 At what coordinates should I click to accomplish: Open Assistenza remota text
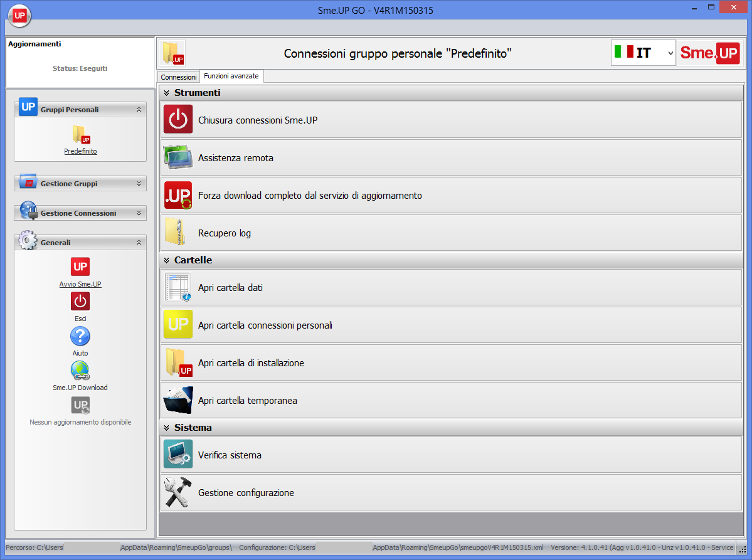235,158
